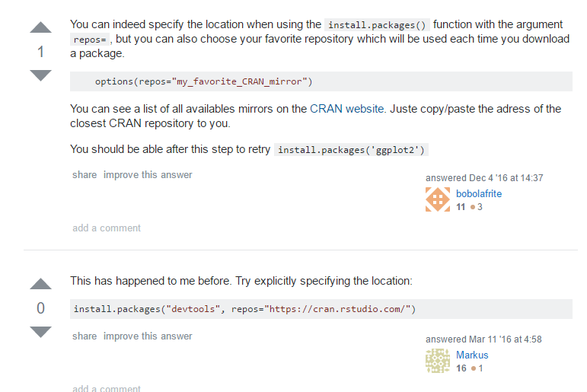Click the options(repos=) code block
Viewport: 587px width, 392px height.
[203, 81]
